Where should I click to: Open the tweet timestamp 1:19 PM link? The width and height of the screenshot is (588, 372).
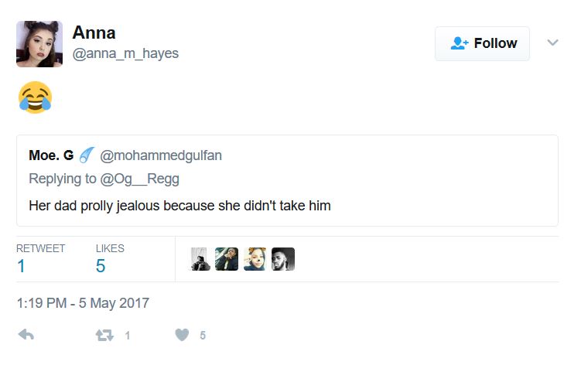(x=83, y=303)
